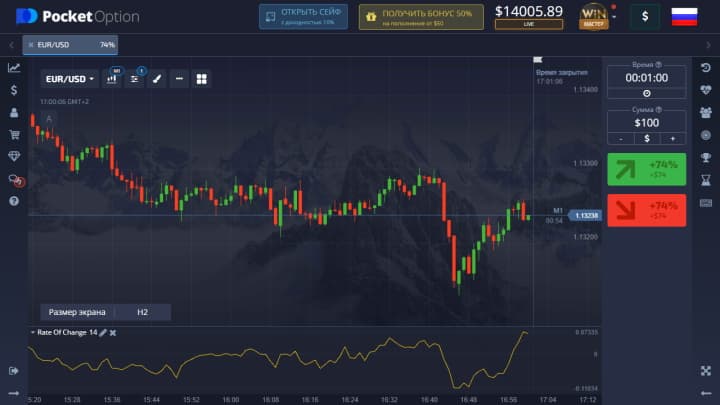Open the chat messages sidebar icon
Viewport: 720px width, 405px height.
pos(16,180)
